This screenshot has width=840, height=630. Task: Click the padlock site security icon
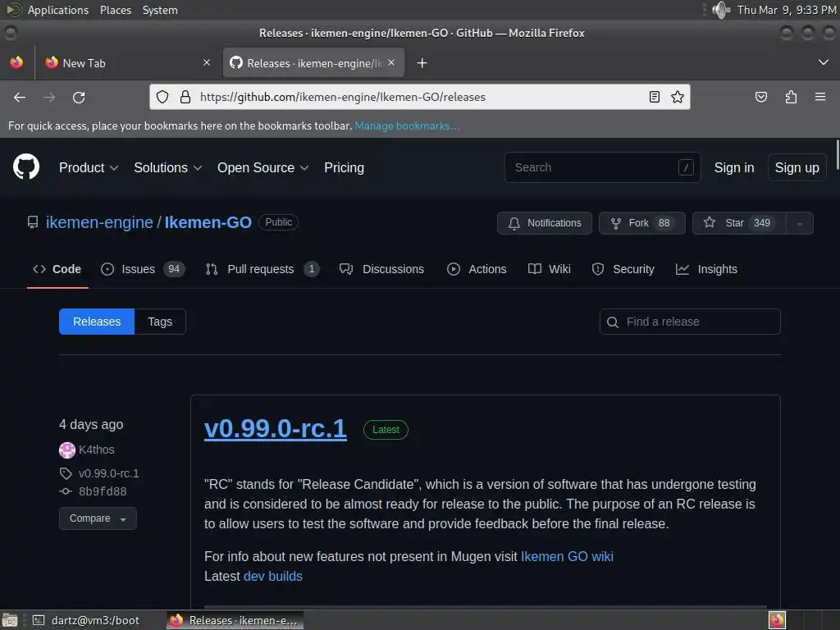185,97
